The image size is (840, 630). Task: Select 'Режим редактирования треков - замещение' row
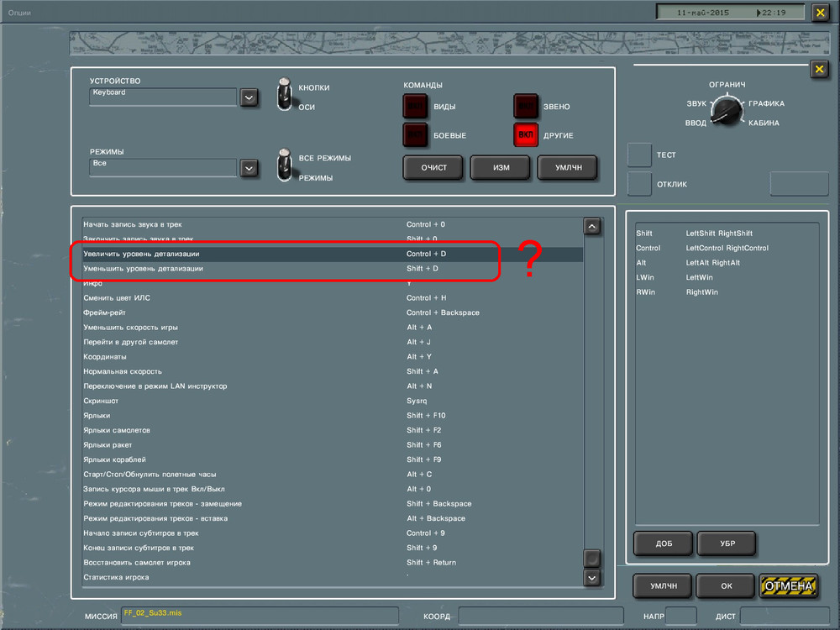(x=332, y=504)
